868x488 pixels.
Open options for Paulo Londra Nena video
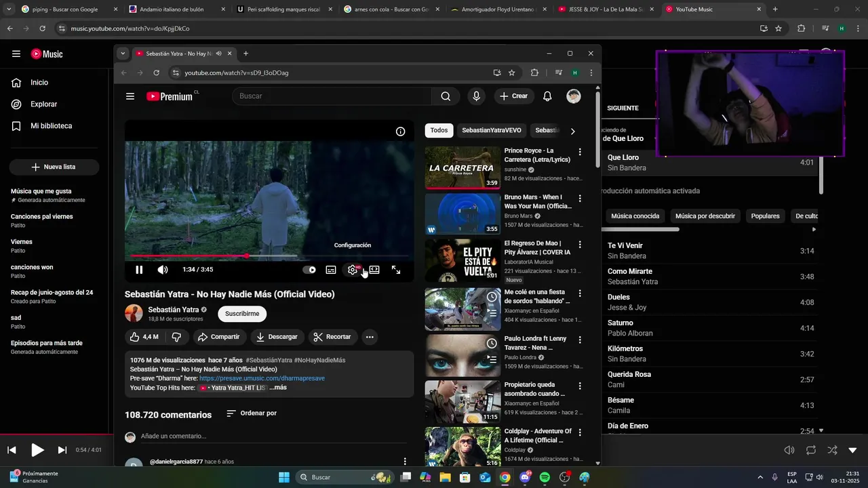point(580,340)
